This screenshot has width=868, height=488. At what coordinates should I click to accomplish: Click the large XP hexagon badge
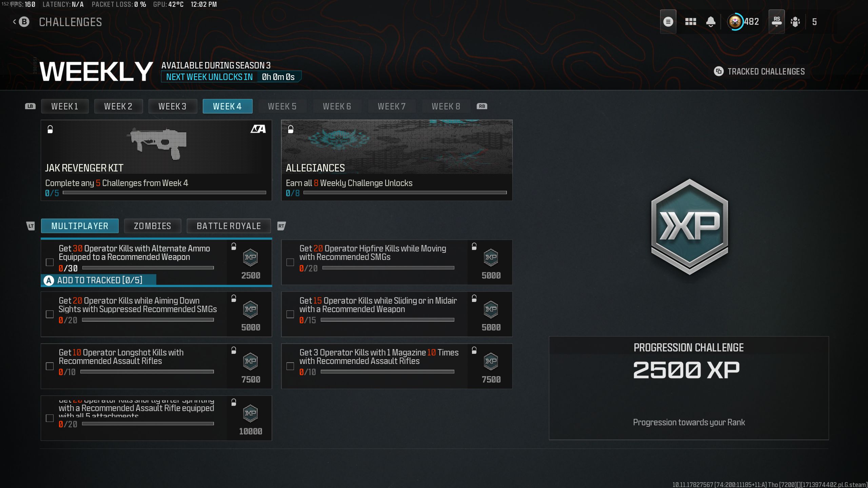point(689,226)
